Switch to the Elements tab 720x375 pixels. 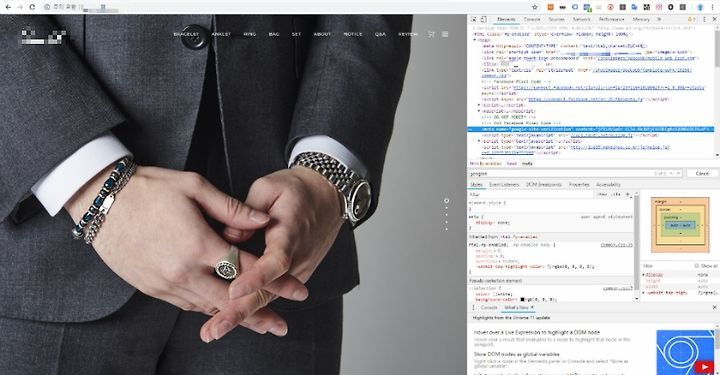[506, 19]
